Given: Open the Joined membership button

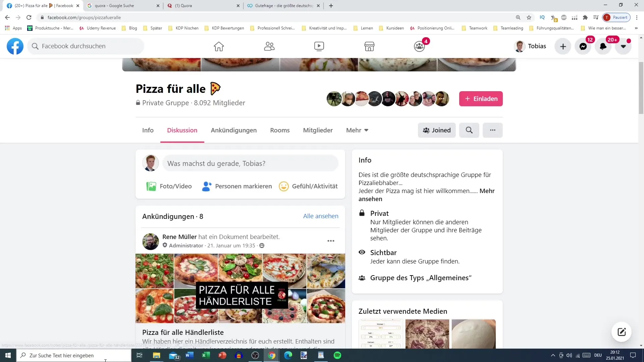Looking at the screenshot, I should (437, 130).
